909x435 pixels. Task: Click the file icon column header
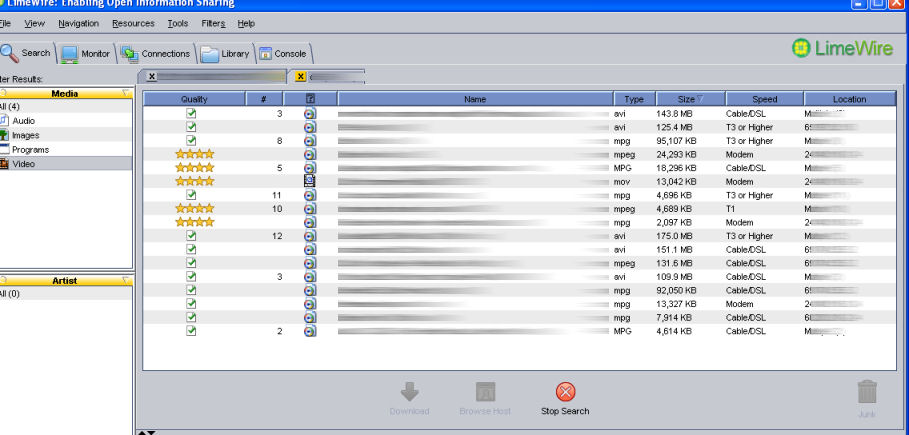310,99
